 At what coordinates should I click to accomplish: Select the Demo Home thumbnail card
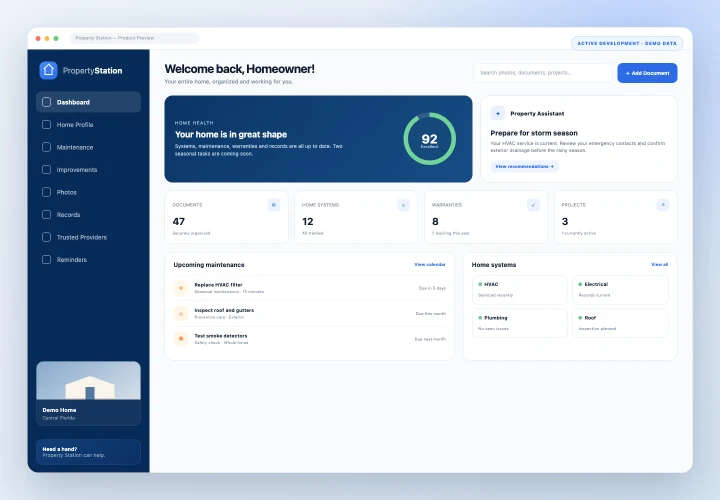pyautogui.click(x=88, y=393)
